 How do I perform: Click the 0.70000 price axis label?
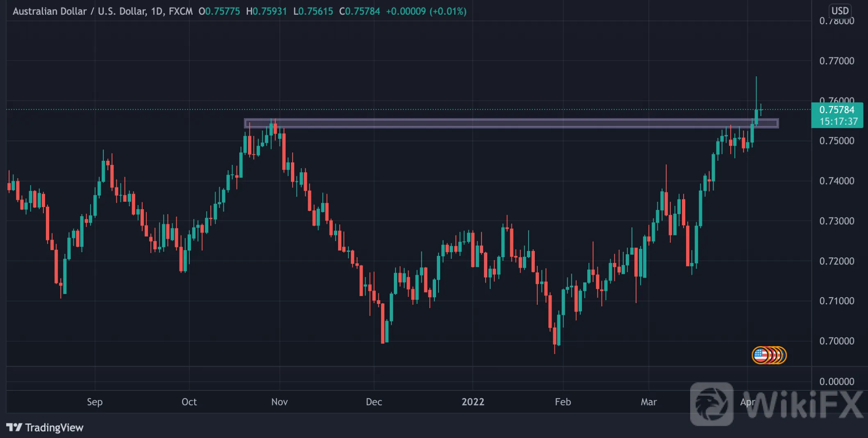(837, 341)
